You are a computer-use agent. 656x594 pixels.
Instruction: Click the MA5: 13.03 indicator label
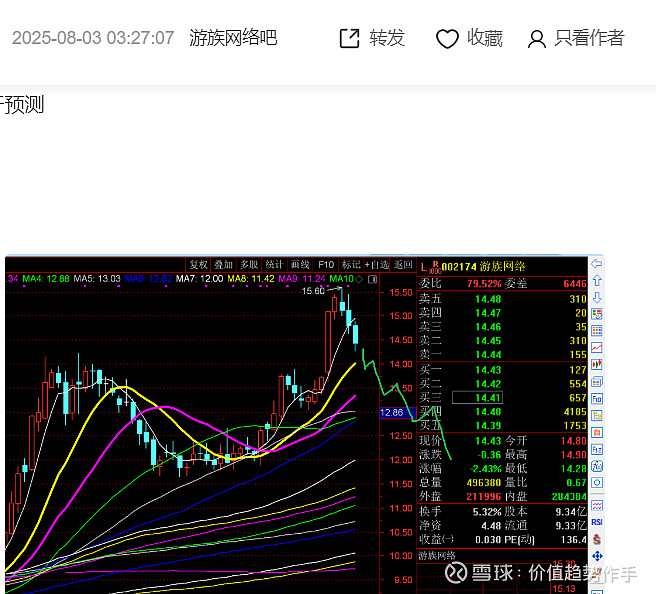pos(97,279)
